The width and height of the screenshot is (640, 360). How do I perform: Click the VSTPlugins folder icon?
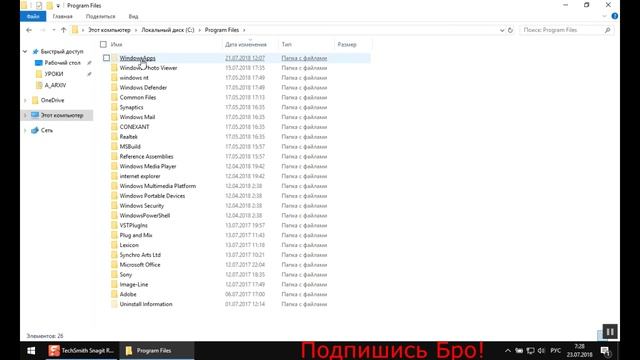114,225
